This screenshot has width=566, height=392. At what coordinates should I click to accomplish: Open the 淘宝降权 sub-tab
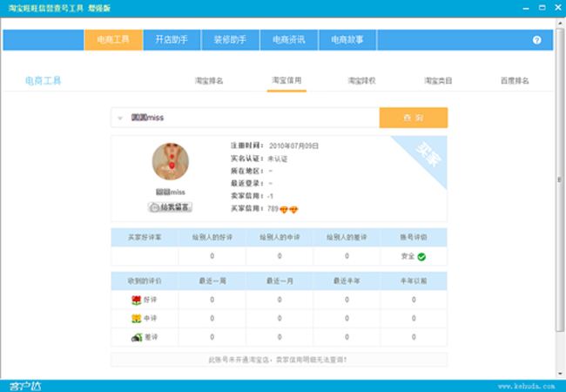pos(361,80)
